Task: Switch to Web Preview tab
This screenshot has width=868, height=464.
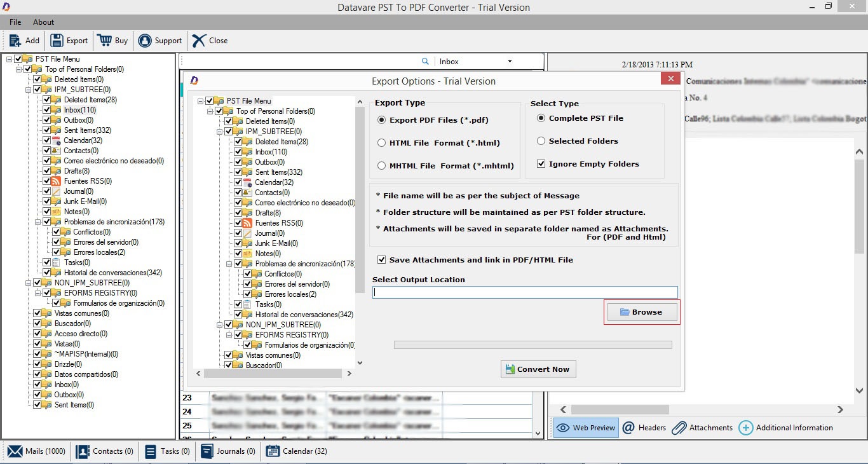Action: point(586,428)
